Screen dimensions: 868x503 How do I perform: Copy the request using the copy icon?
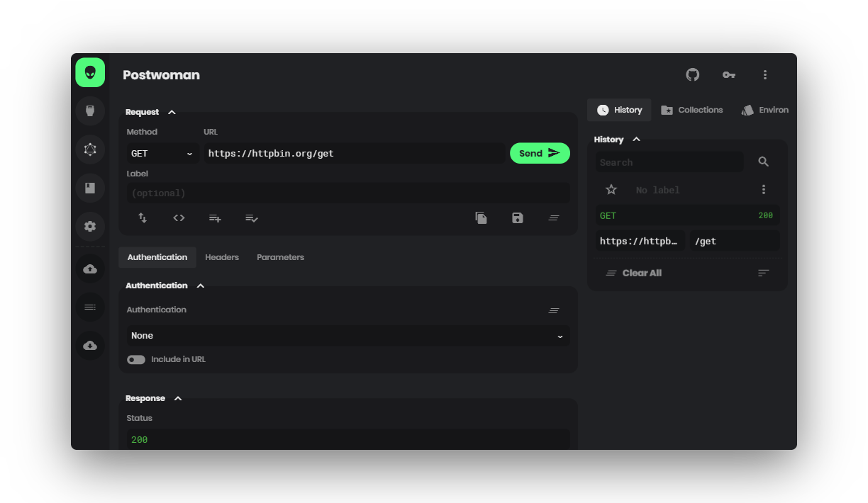pos(482,217)
